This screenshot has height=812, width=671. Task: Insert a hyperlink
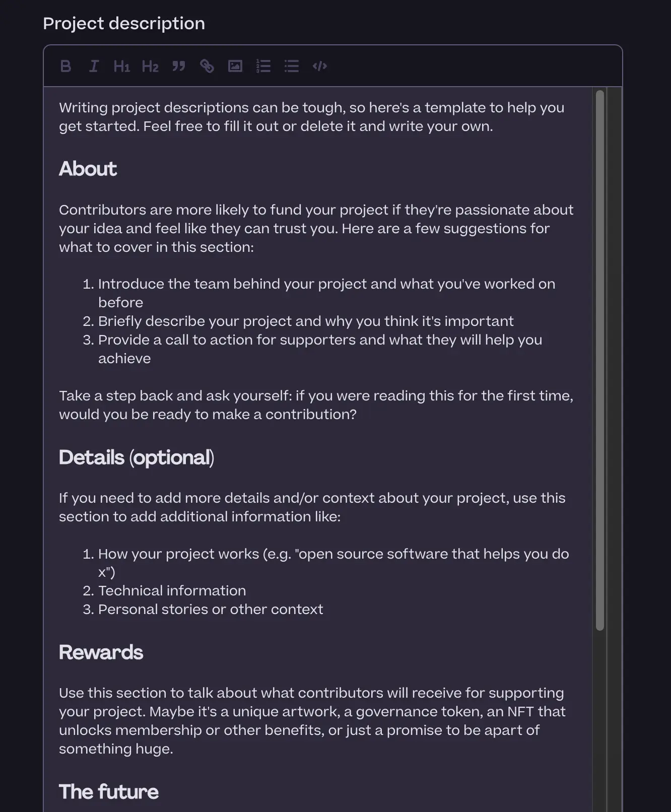(207, 66)
